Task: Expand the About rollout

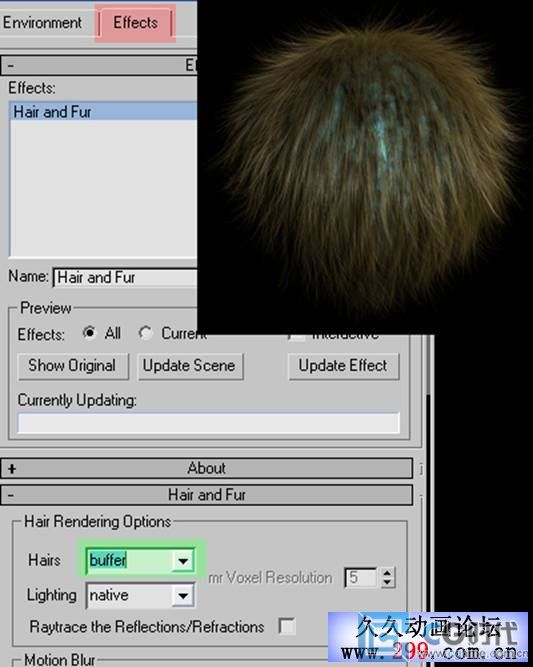Action: click(x=206, y=468)
